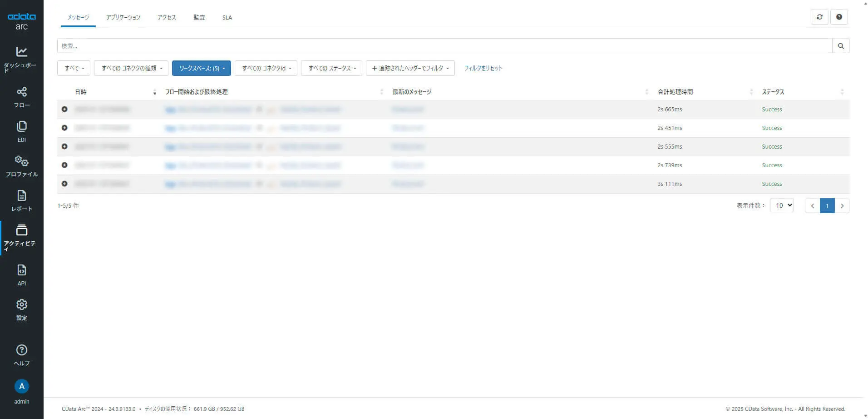Open the 表示件数 page size selector

[x=782, y=205]
